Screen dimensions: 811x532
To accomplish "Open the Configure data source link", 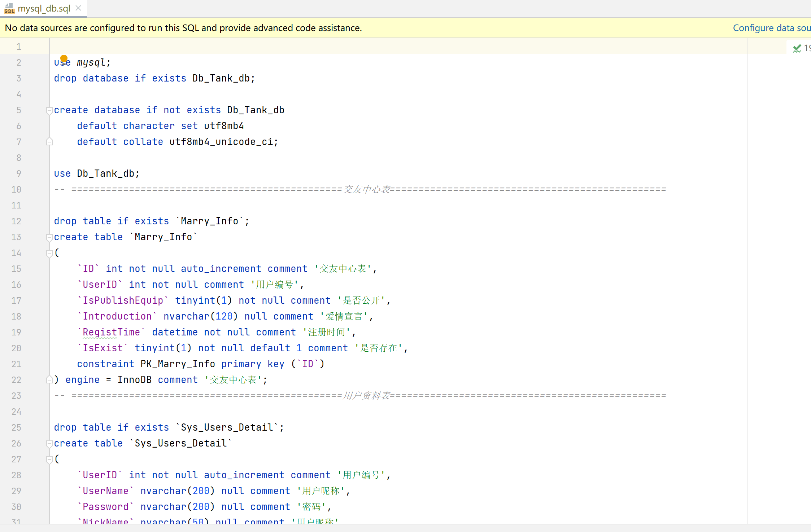I will click(771, 28).
